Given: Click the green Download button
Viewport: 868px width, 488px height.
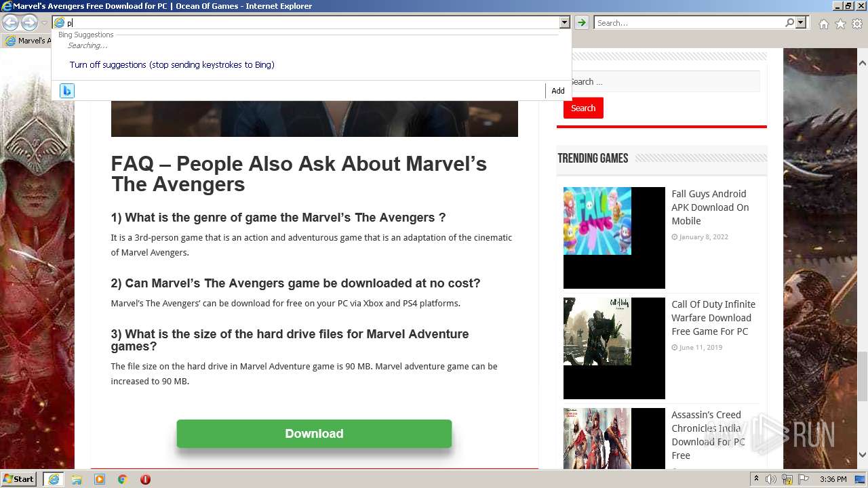Looking at the screenshot, I should (314, 434).
